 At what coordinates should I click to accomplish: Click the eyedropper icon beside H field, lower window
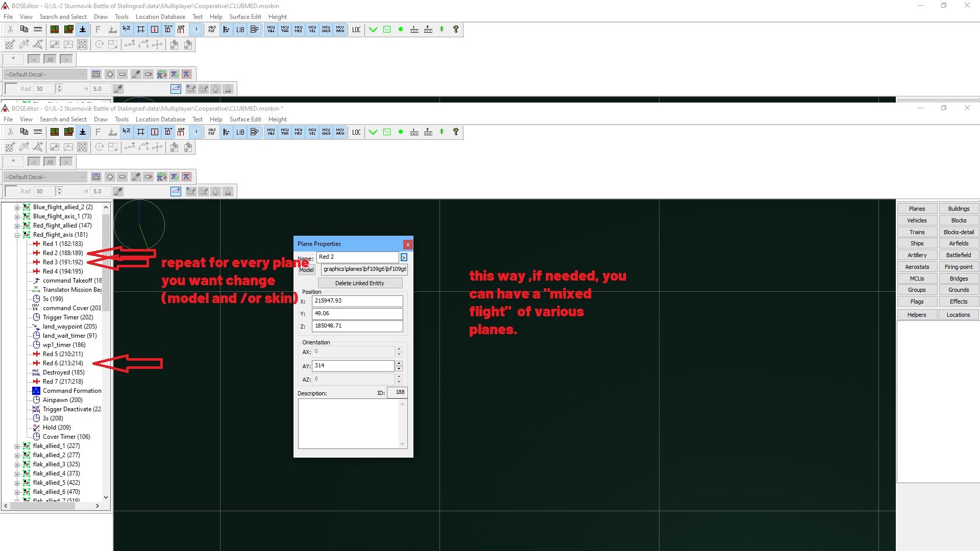(x=118, y=191)
